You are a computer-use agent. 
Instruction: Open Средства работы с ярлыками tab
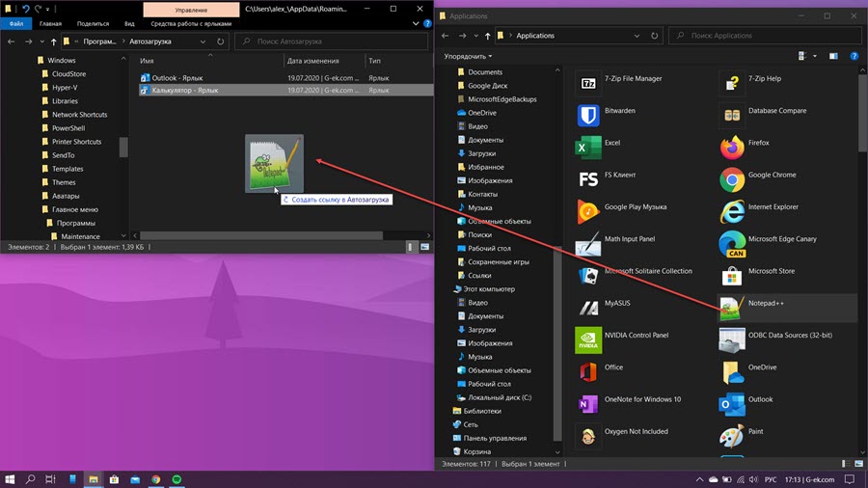point(191,24)
